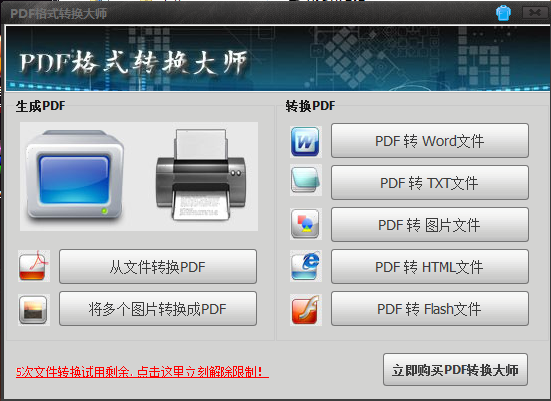The width and height of the screenshot is (551, 401).
Task: Select PDF 转 TXT文件 button
Action: (x=429, y=183)
